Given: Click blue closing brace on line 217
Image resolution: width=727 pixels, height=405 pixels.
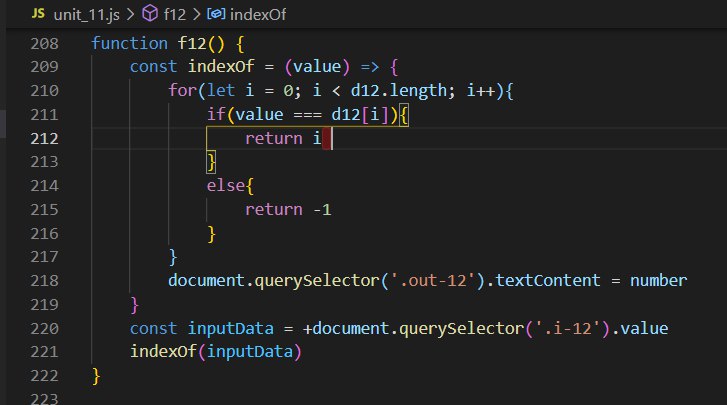Looking at the screenshot, I should click(x=173, y=257).
